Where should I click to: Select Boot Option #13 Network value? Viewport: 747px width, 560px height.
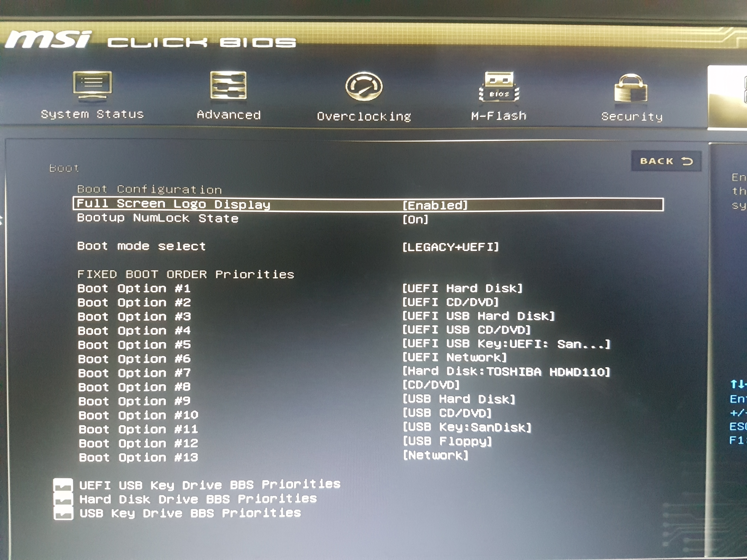[x=436, y=455]
